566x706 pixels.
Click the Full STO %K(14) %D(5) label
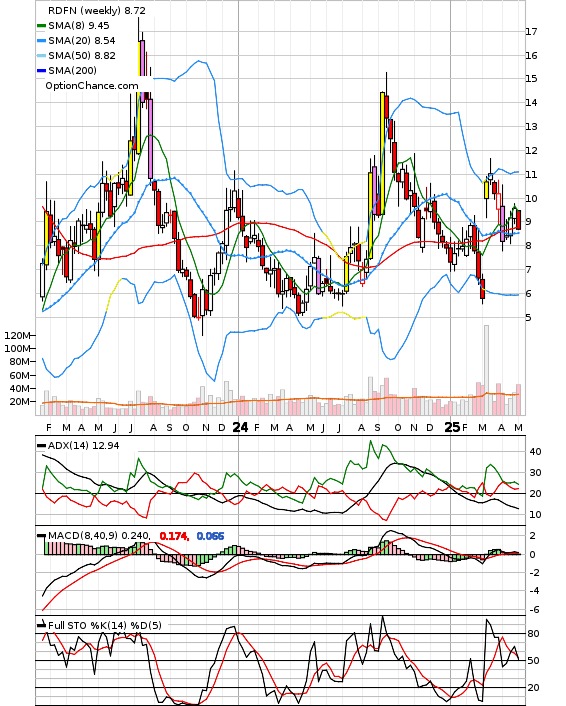click(104, 625)
